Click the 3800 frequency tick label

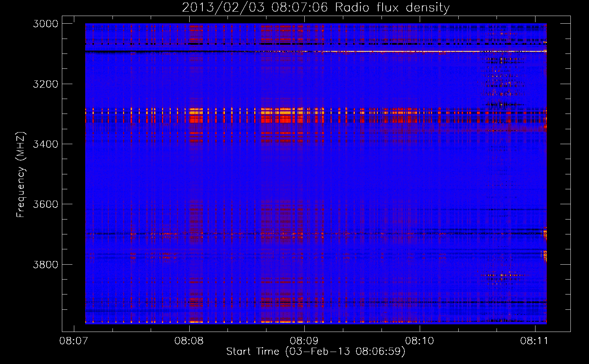point(46,264)
